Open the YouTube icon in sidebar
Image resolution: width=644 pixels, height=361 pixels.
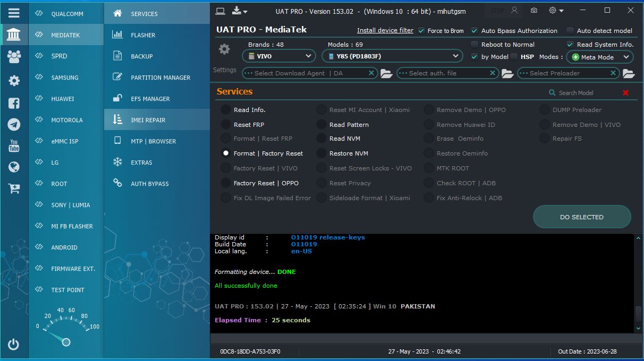pyautogui.click(x=14, y=145)
